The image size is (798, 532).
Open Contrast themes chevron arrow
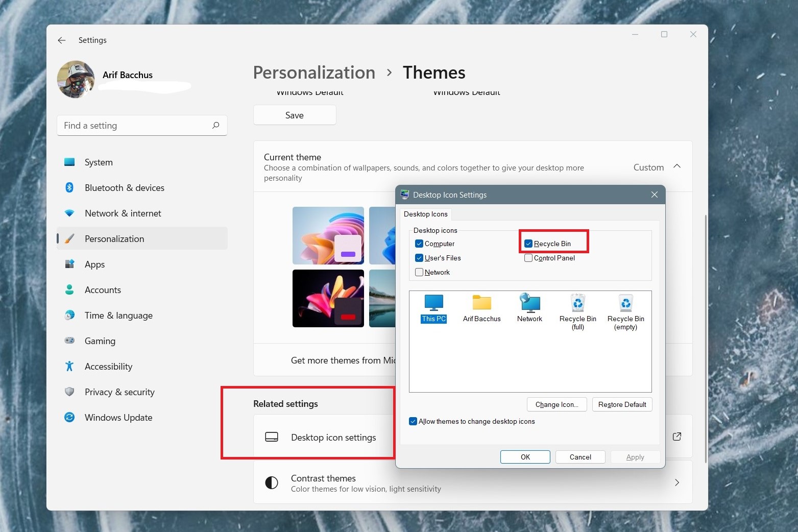677,482
